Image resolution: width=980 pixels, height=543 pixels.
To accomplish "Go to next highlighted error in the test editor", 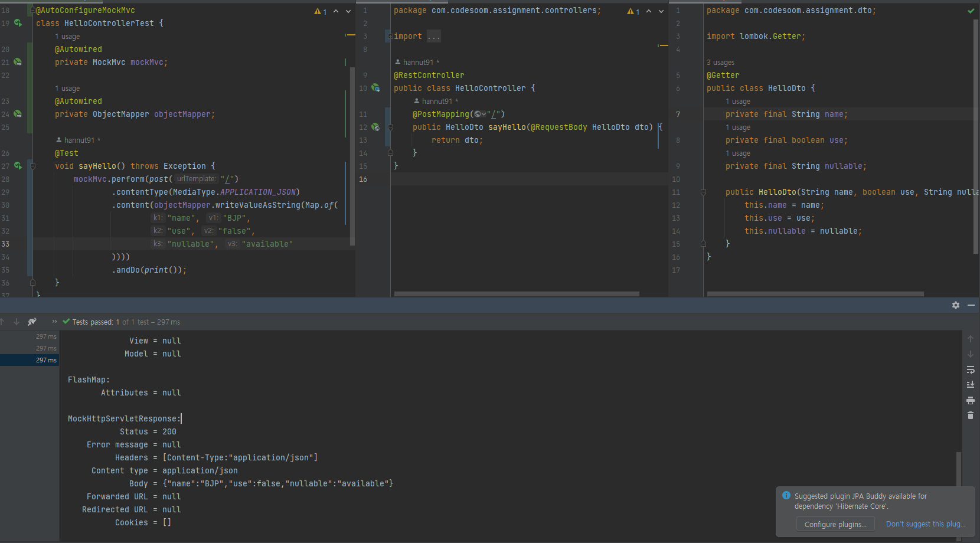I will [x=348, y=11].
